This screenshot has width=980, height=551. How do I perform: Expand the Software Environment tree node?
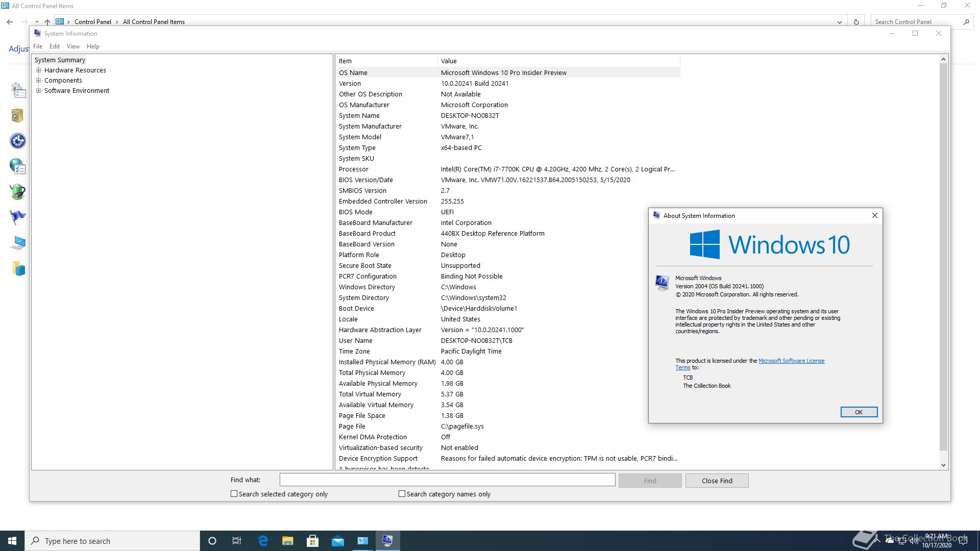[38, 91]
